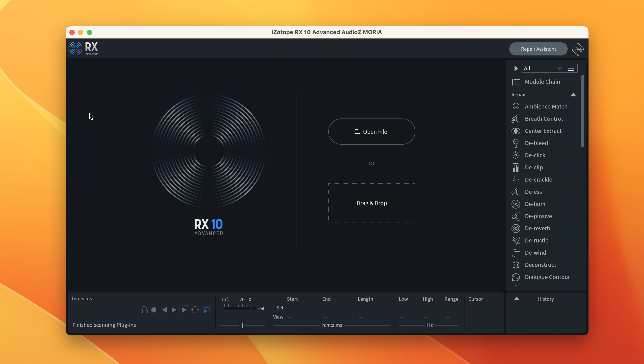
Task: Click the Open File button
Action: tap(371, 132)
